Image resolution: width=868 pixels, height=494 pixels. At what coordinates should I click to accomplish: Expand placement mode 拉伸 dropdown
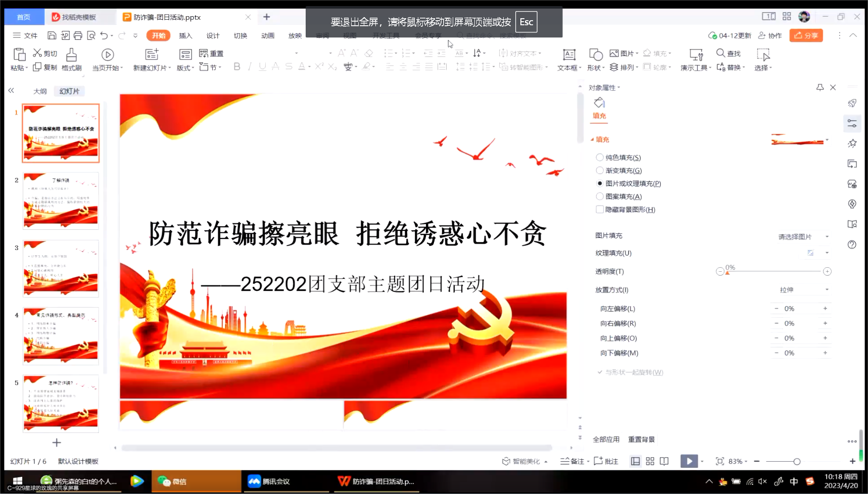803,290
